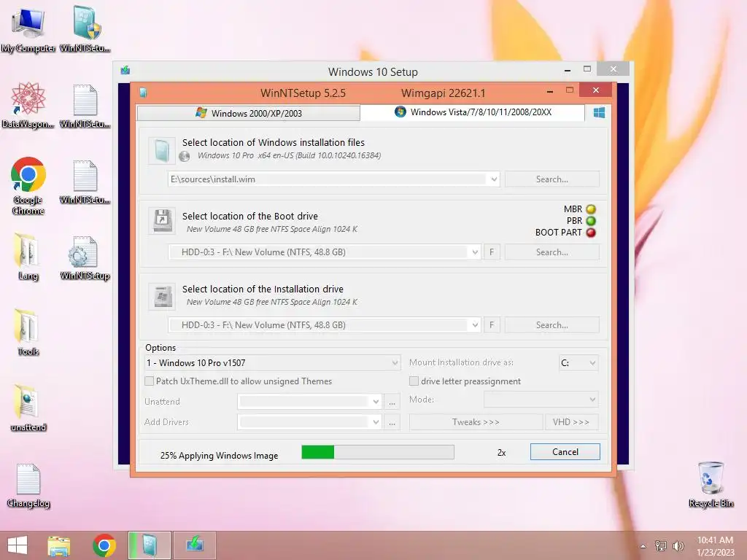Click the green Applying Windows Image progress bar
Screen dimensions: 747x560
(x=378, y=452)
